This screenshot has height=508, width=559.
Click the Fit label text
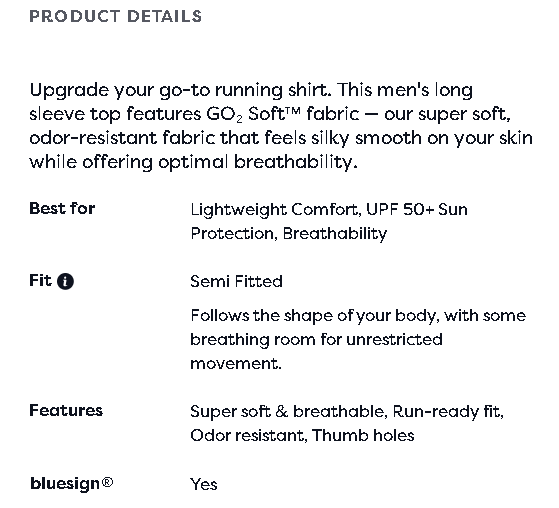(x=40, y=281)
